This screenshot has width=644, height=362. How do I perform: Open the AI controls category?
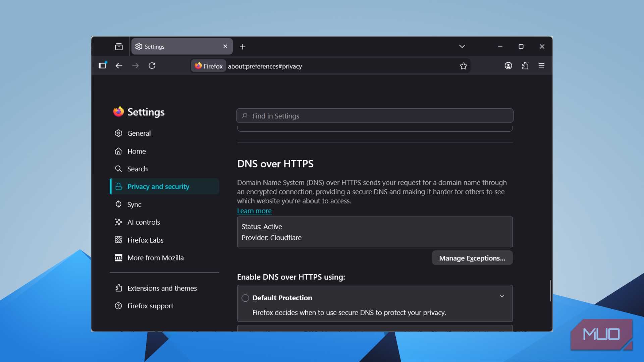164,222
